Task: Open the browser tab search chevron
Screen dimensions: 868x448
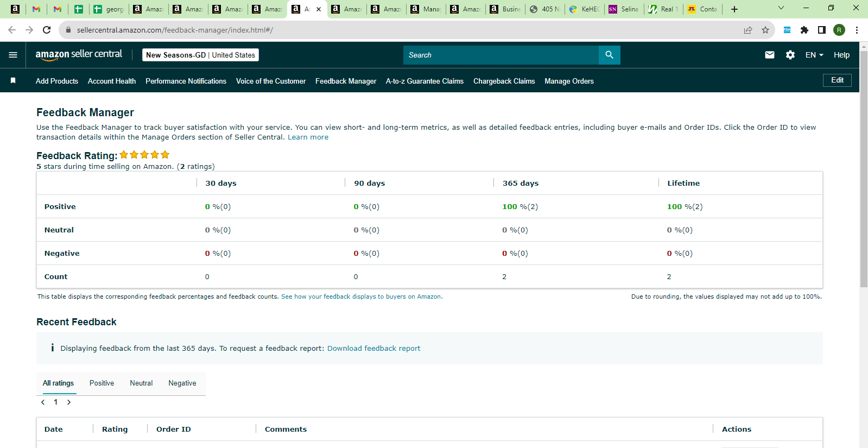Action: pos(781,8)
